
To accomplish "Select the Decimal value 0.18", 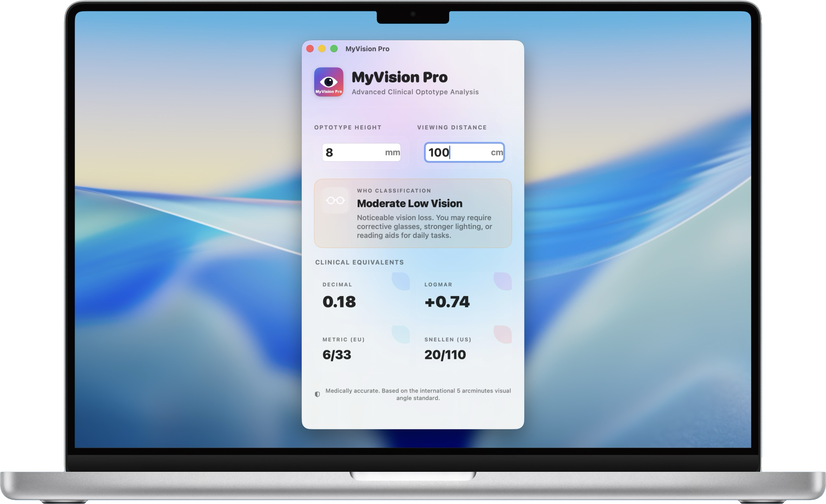I will (339, 302).
